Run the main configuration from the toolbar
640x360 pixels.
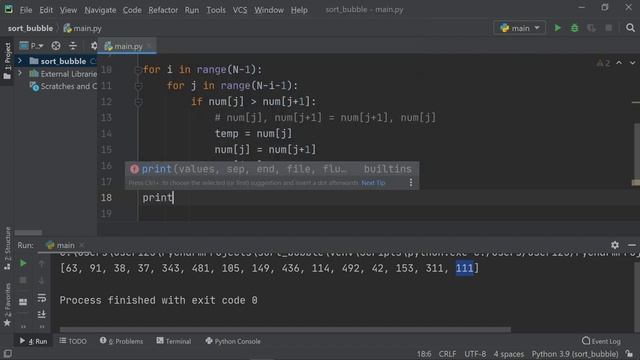pos(557,28)
